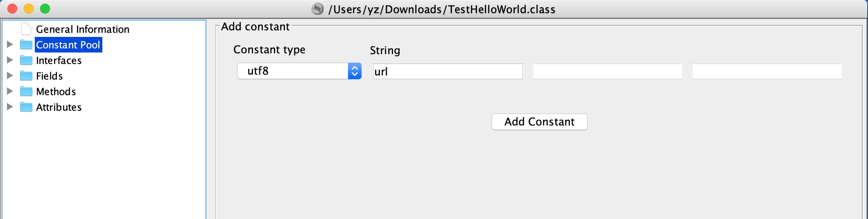
Task: Click the Add Constant button
Action: tap(540, 122)
